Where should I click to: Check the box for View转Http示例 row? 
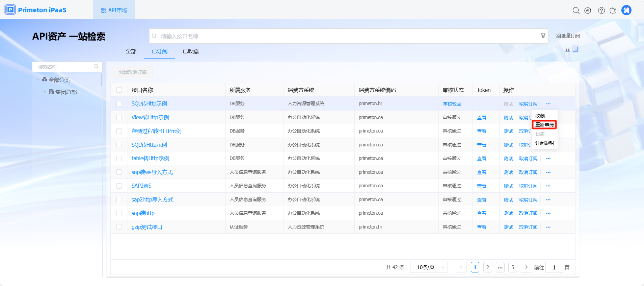[x=119, y=117]
